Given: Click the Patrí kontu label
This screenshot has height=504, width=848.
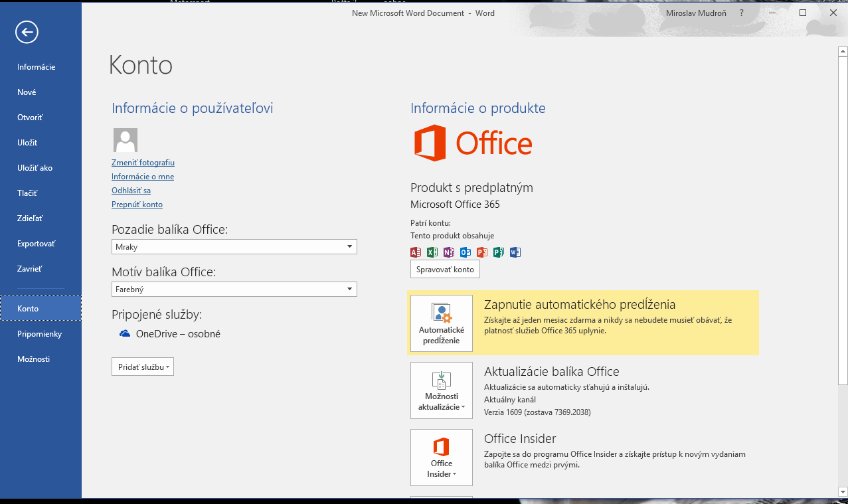Looking at the screenshot, I should click(x=430, y=223).
